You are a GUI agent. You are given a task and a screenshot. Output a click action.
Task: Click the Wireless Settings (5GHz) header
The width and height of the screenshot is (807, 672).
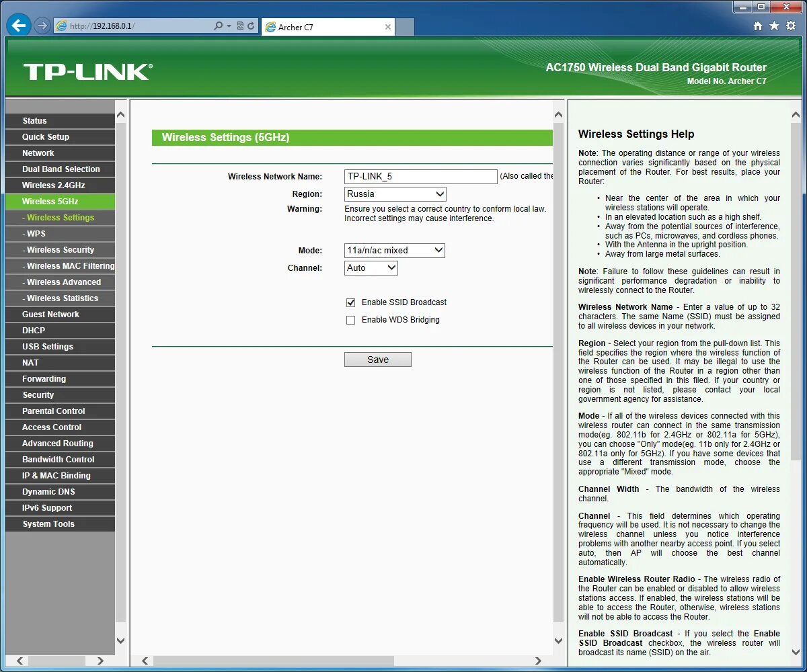(x=352, y=138)
